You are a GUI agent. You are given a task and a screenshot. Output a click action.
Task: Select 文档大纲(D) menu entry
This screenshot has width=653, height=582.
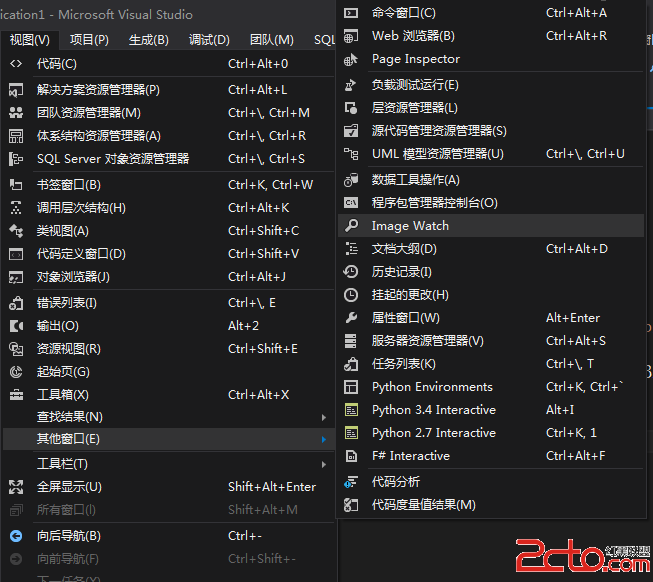click(491, 249)
